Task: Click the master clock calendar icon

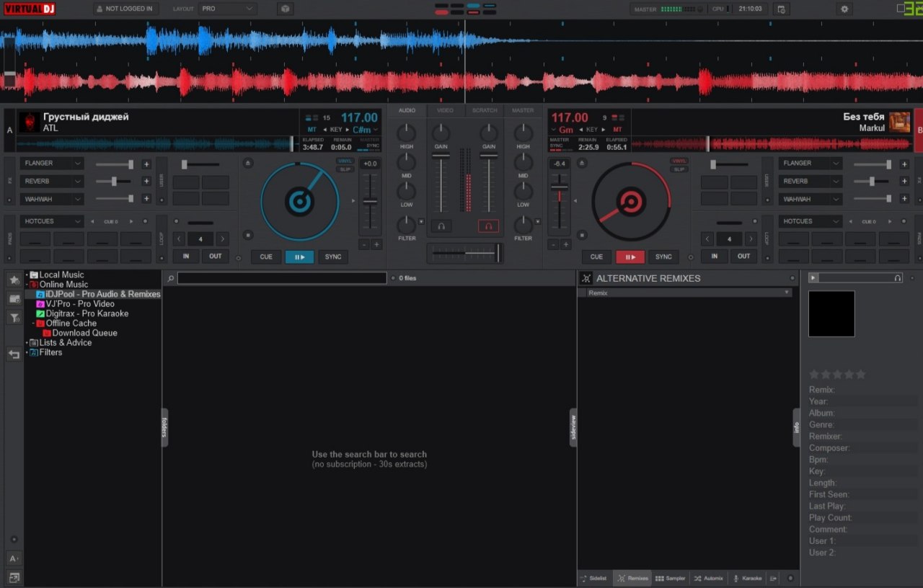Action: [781, 9]
